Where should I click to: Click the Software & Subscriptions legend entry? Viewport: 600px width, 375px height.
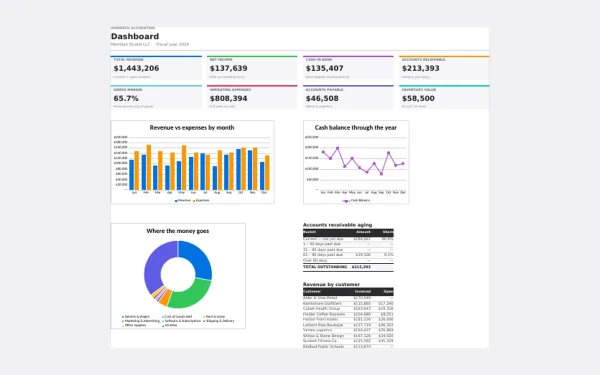pyautogui.click(x=181, y=321)
